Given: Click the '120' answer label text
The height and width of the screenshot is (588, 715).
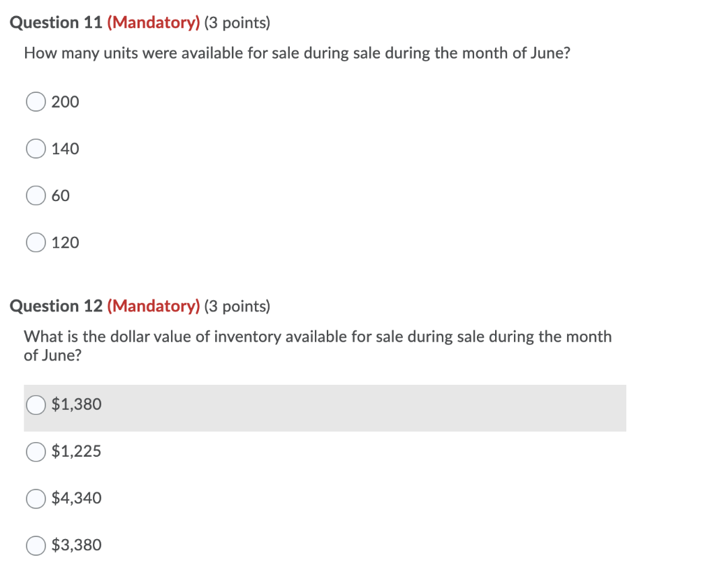Looking at the screenshot, I should coord(65,243).
